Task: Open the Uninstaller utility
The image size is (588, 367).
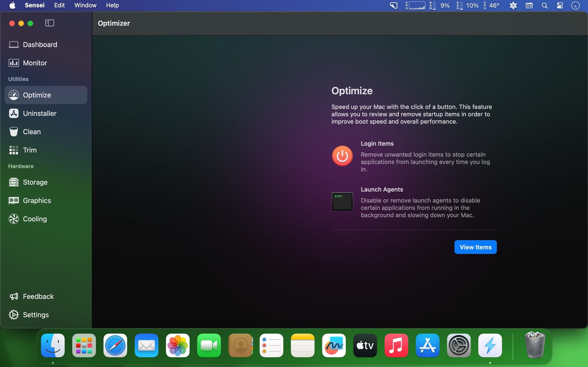Action: pos(39,113)
